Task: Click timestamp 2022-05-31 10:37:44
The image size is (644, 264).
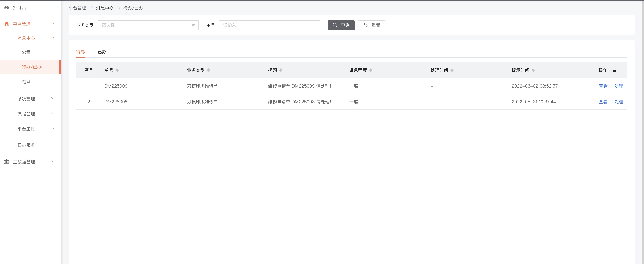Action: point(534,102)
